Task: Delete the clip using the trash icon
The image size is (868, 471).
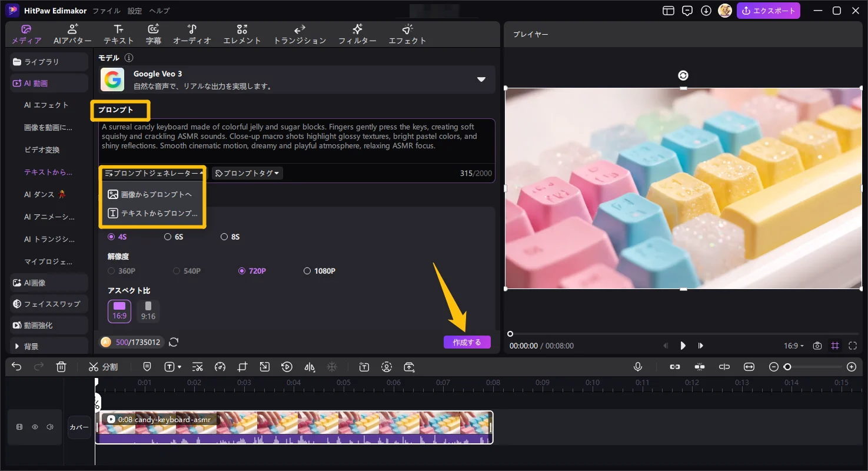Action: pyautogui.click(x=61, y=366)
